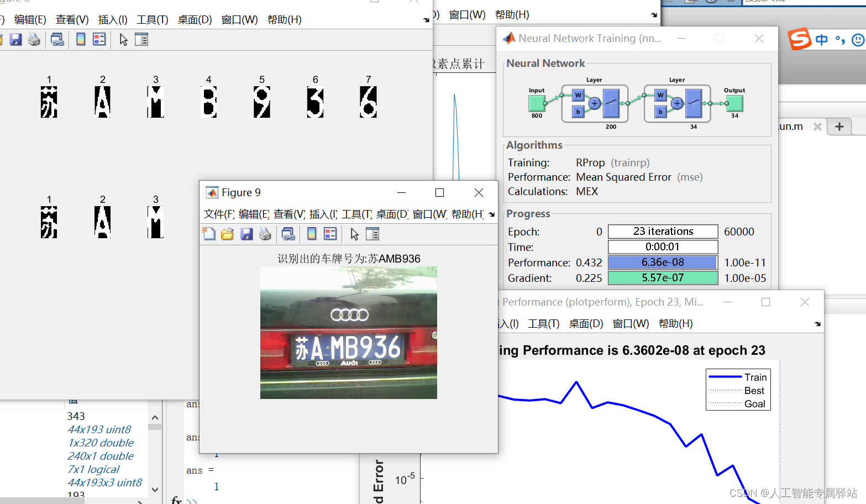
Task: Insert a colorbar in the back figure window
Action: point(81,39)
